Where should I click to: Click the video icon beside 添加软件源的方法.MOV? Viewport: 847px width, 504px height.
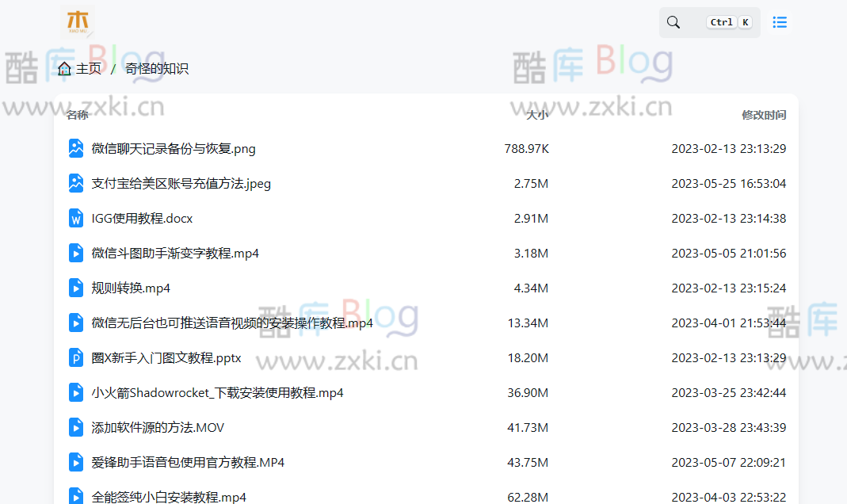pos(75,427)
